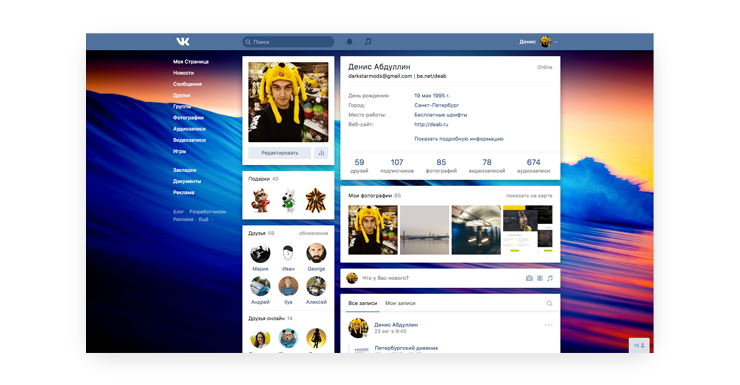Screen dimensions: 740x385
Task: Open the three-dot menu on Денис's post
Action: coord(548,325)
